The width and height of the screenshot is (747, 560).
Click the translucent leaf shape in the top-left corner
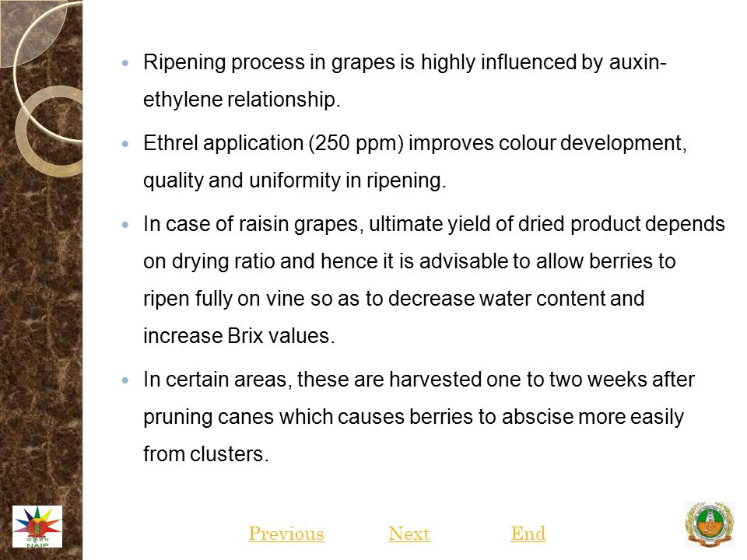[30, 33]
